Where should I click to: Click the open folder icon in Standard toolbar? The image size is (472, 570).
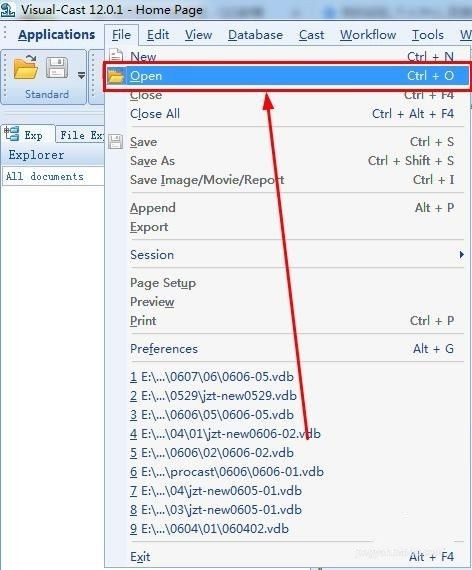[25, 67]
